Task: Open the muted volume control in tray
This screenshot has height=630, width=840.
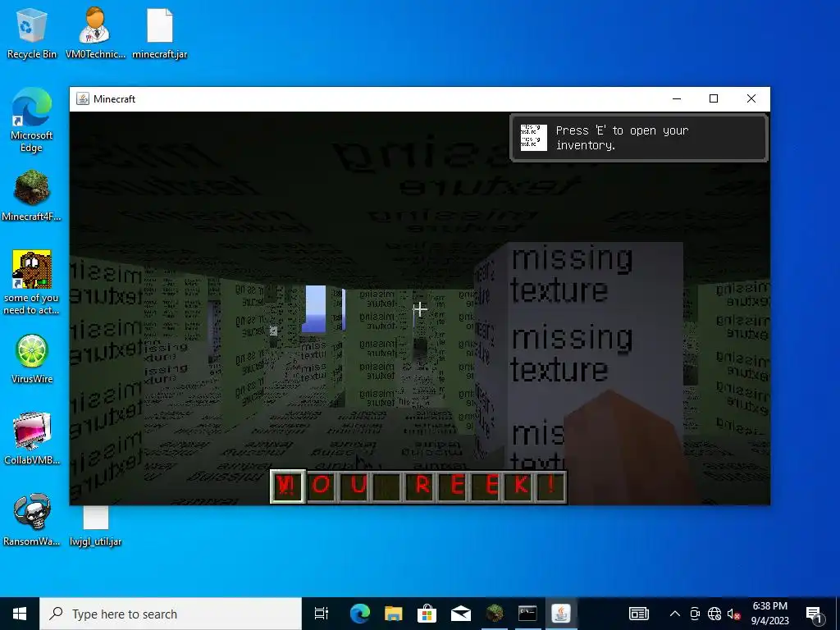Action: point(733,614)
